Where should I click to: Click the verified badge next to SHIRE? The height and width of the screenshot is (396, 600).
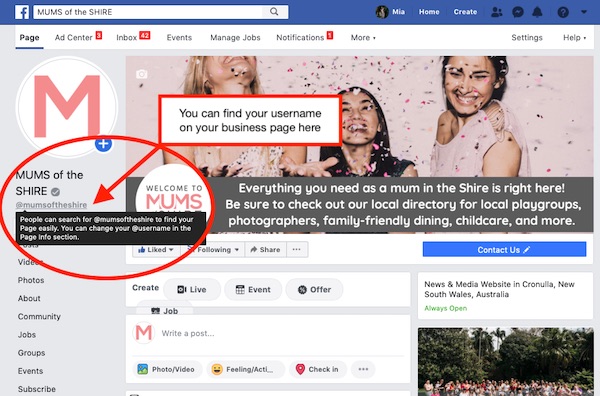click(55, 191)
